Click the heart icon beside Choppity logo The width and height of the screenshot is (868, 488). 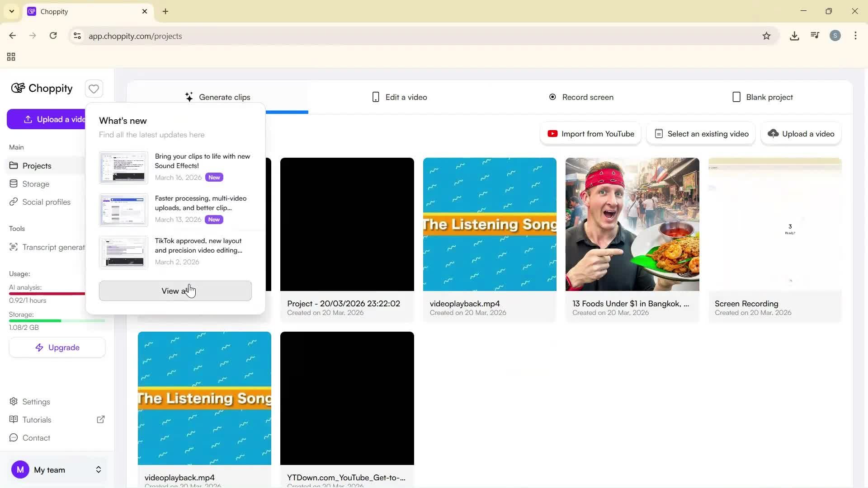tap(94, 89)
